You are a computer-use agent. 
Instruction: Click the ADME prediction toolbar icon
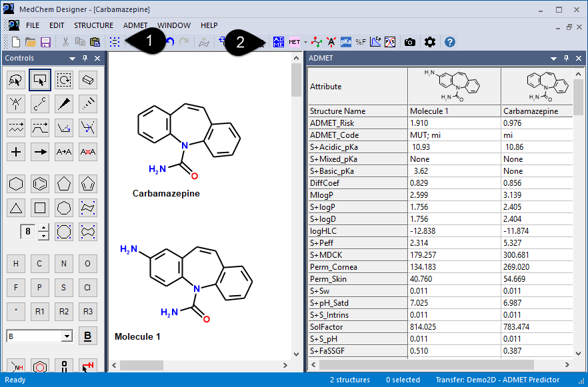click(279, 42)
